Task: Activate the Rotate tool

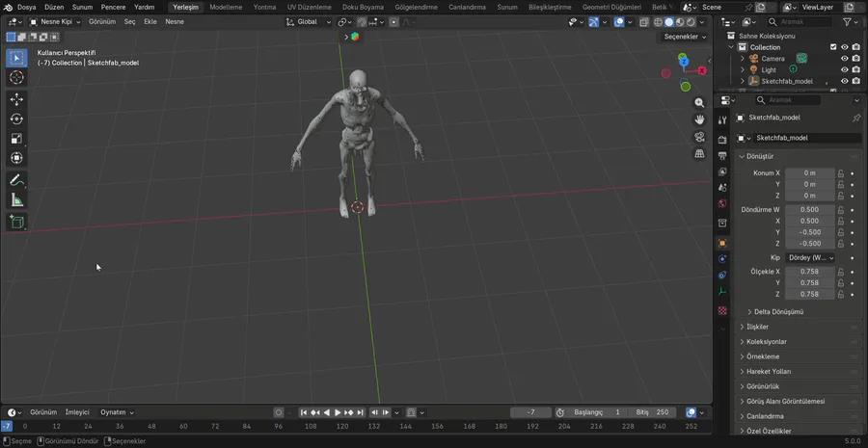Action: click(16, 119)
